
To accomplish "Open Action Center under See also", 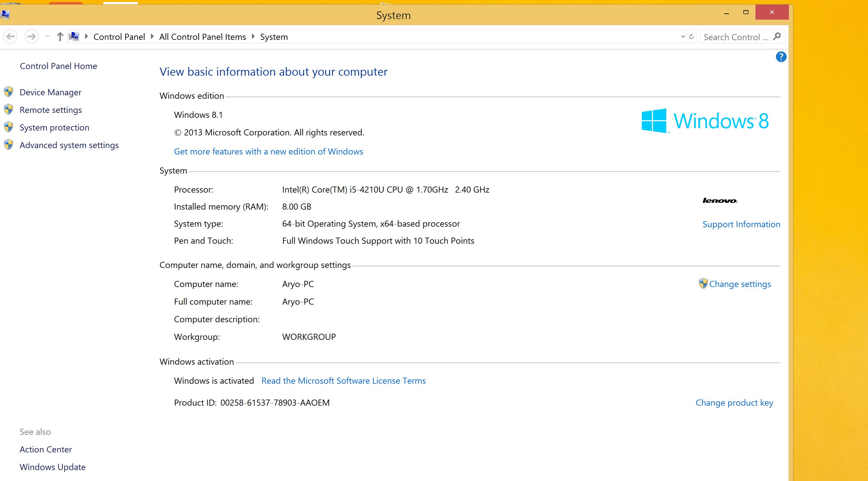I will pyautogui.click(x=46, y=450).
